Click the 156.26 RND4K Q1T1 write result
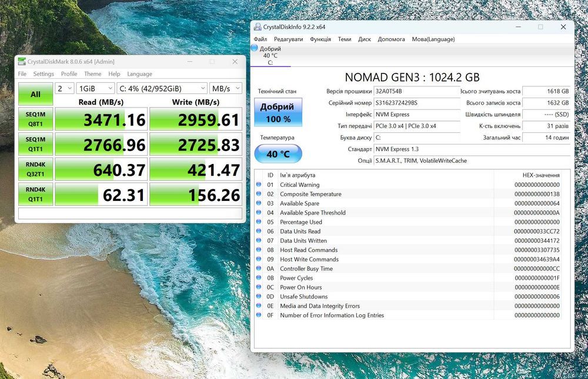The image size is (588, 379). coord(196,194)
